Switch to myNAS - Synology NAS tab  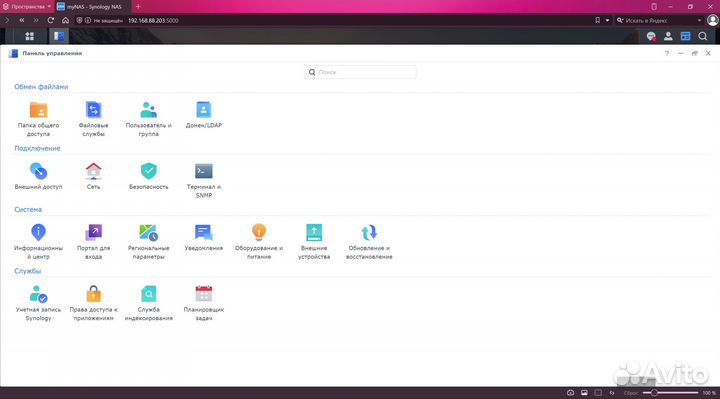point(93,7)
